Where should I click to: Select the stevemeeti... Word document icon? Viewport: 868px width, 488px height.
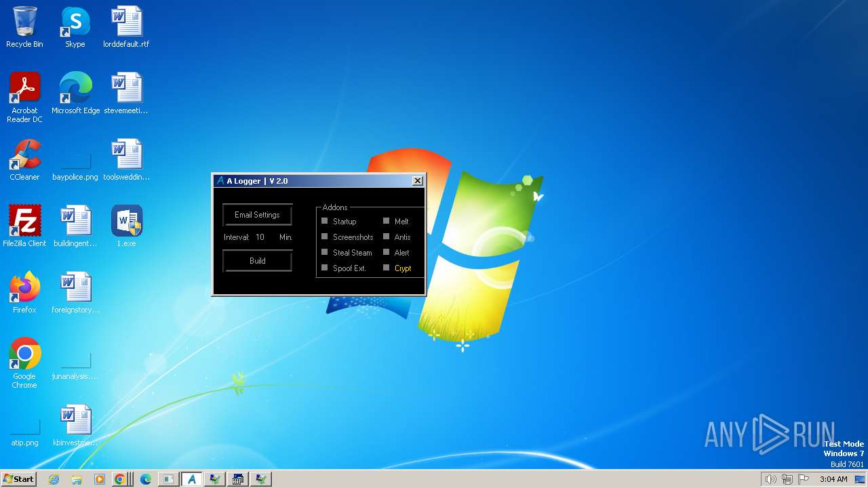pos(126,93)
